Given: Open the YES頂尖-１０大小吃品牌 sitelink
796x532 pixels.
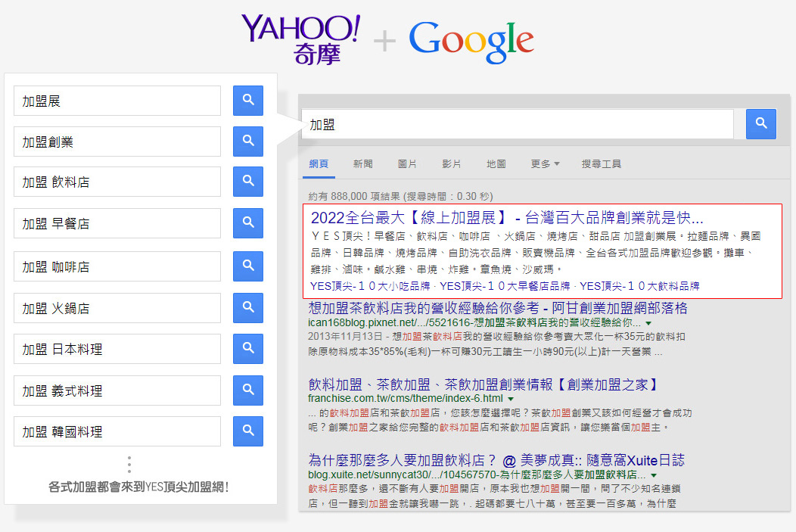Looking at the screenshot, I should 370,286.
